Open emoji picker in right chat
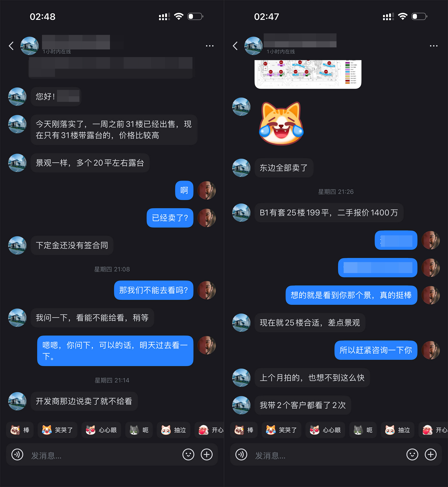This screenshot has width=448, height=487. [412, 455]
